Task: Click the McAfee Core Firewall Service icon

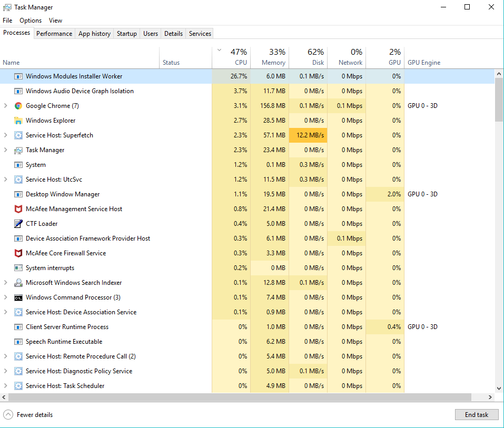Action: coord(18,253)
